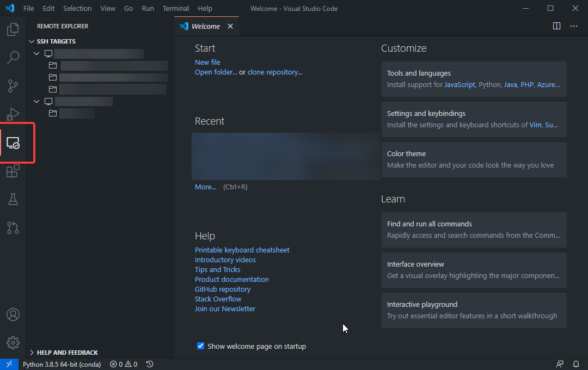Open the Manage gear icon
Image resolution: width=588 pixels, height=370 pixels.
pos(13,343)
